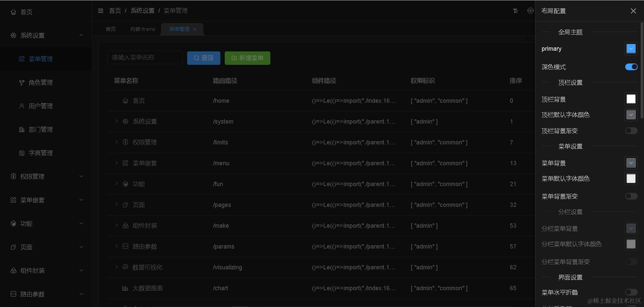Open the primary theme color picker
The height and width of the screenshot is (307, 644).
pyautogui.click(x=631, y=49)
